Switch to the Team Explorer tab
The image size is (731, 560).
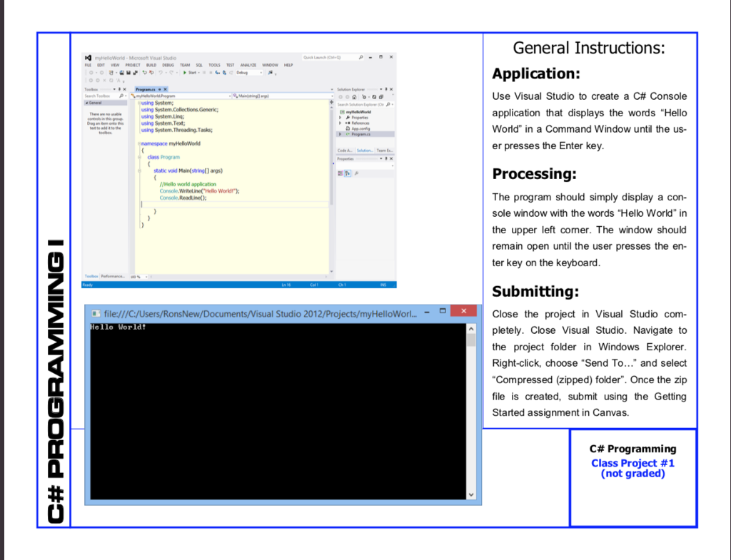pos(384,151)
